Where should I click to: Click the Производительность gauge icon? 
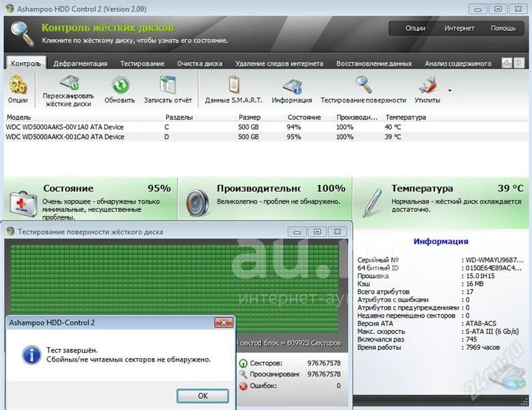click(198, 203)
